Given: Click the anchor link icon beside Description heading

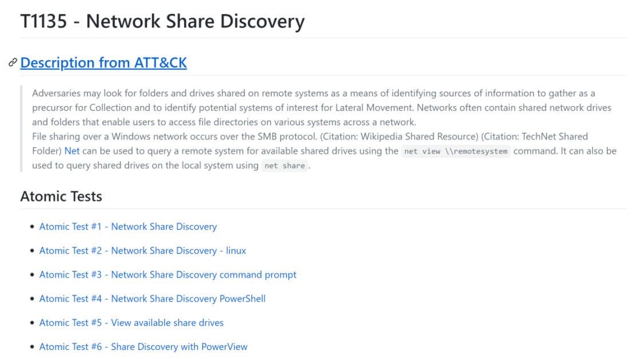Looking at the screenshot, I should 13,62.
